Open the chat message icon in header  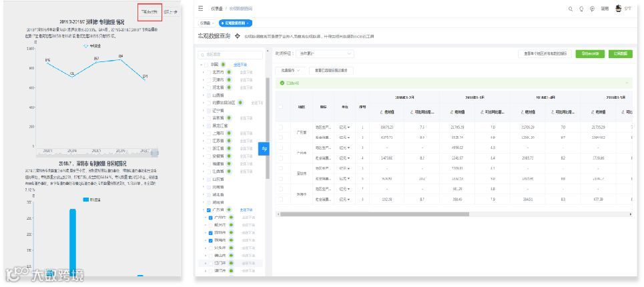click(592, 9)
